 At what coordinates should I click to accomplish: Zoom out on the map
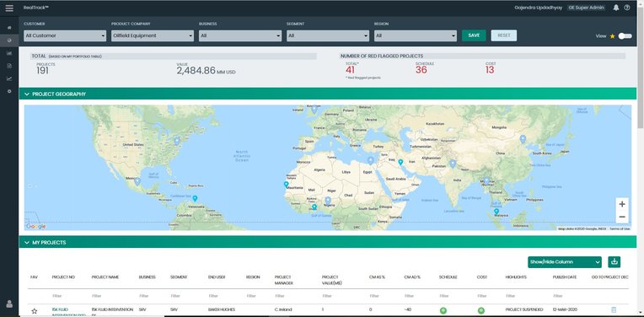[x=622, y=217]
